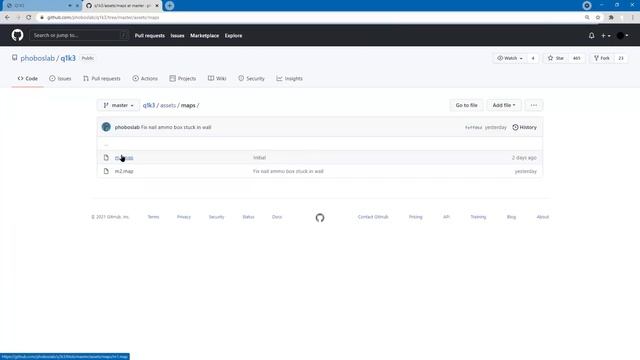This screenshot has height=360, width=640.
Task: Open the footer Privacy link
Action: [x=184, y=217]
